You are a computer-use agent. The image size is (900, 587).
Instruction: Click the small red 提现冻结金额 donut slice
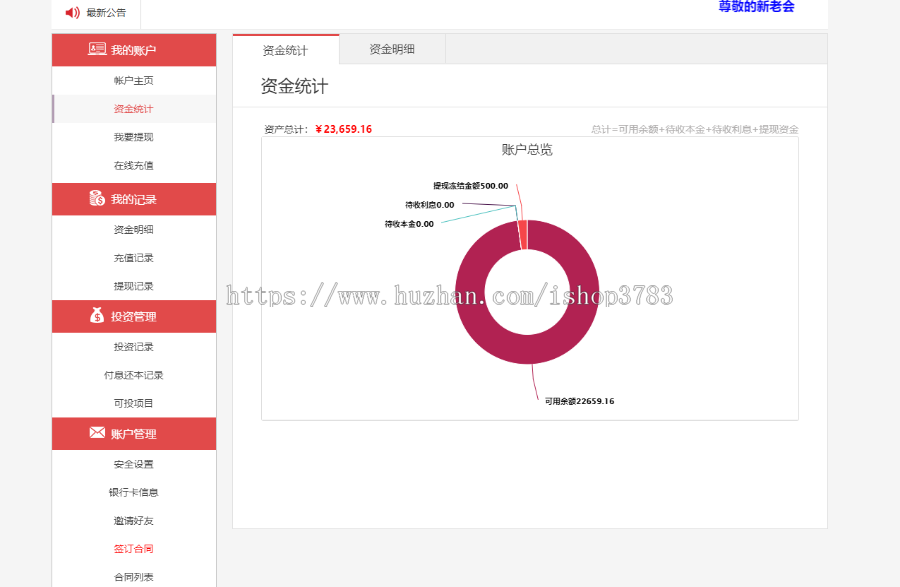pos(523,235)
